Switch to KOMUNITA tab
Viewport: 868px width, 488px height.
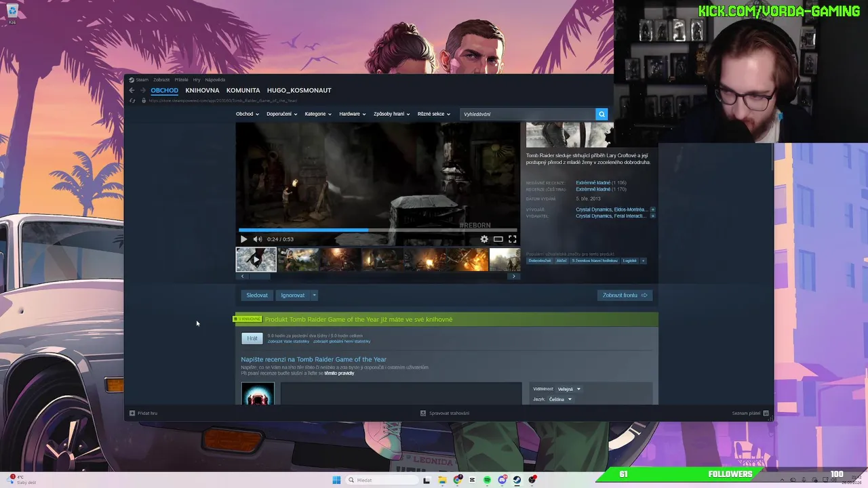tap(243, 90)
